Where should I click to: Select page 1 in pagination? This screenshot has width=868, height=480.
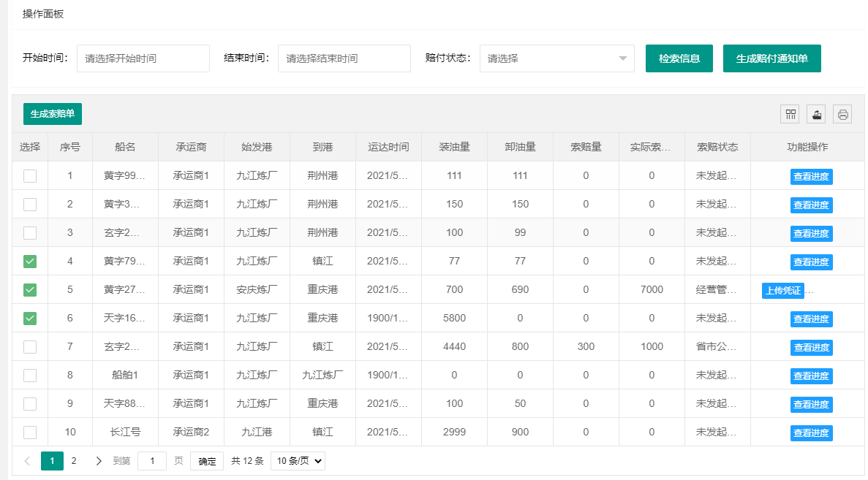click(52, 461)
